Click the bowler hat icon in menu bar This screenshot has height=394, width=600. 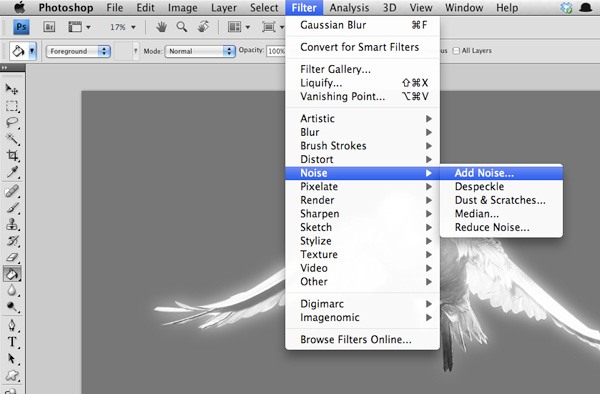pyautogui.click(x=585, y=8)
